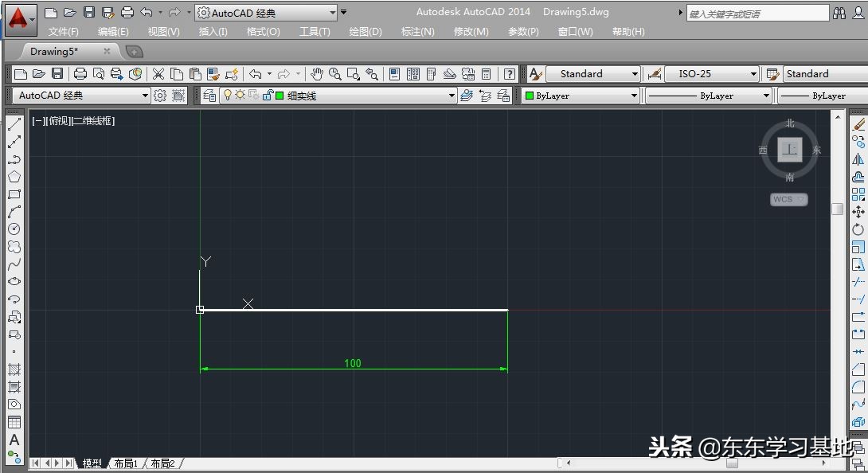Click the green layer color swatch
Viewport: 868px width, 473px height.
280,96
